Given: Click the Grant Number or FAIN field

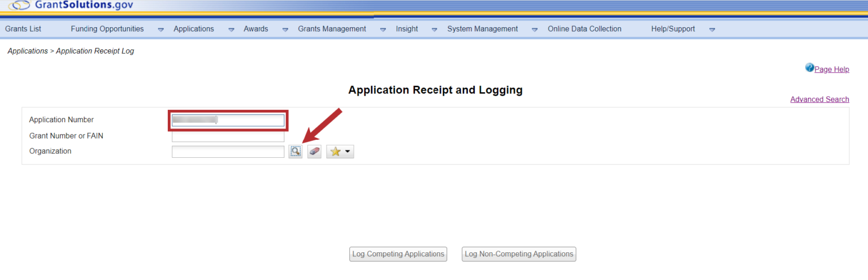Looking at the screenshot, I should point(228,136).
